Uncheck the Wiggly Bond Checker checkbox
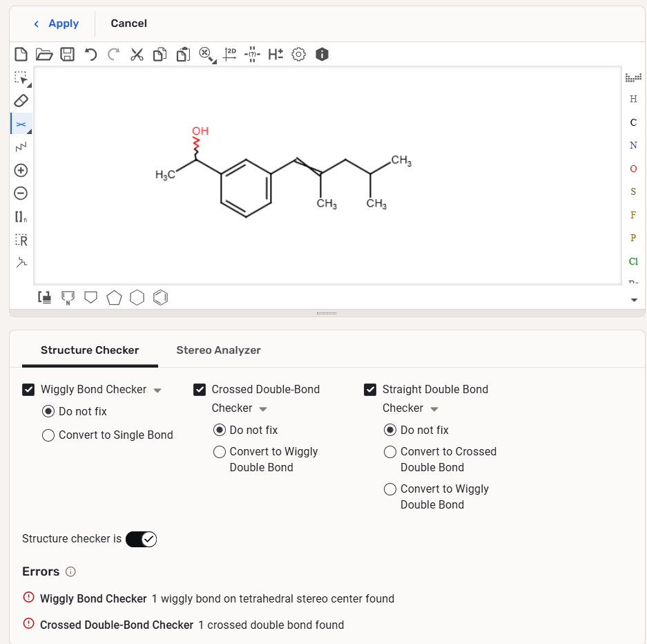 pyautogui.click(x=29, y=390)
